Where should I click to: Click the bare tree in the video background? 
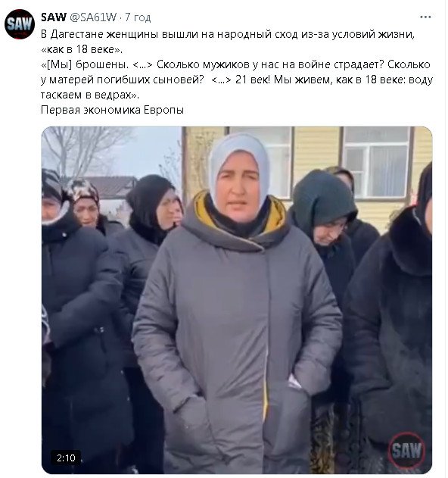click(x=86, y=151)
